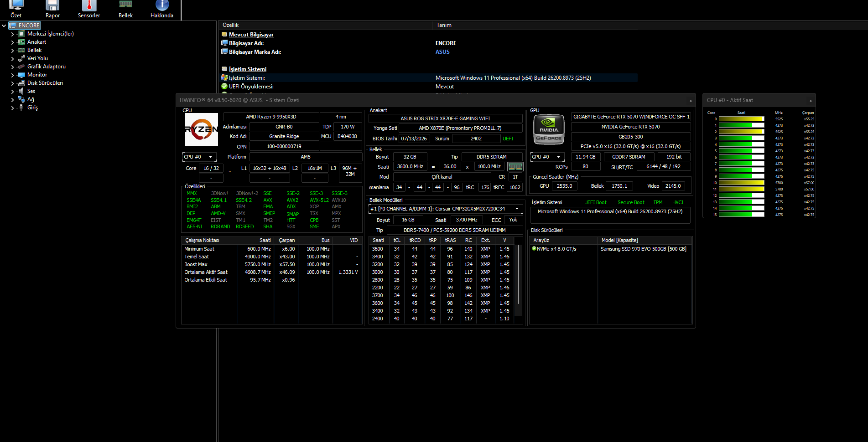The height and width of the screenshot is (442, 868).
Task: Click the Core 0 clock bar
Action: tap(741, 119)
